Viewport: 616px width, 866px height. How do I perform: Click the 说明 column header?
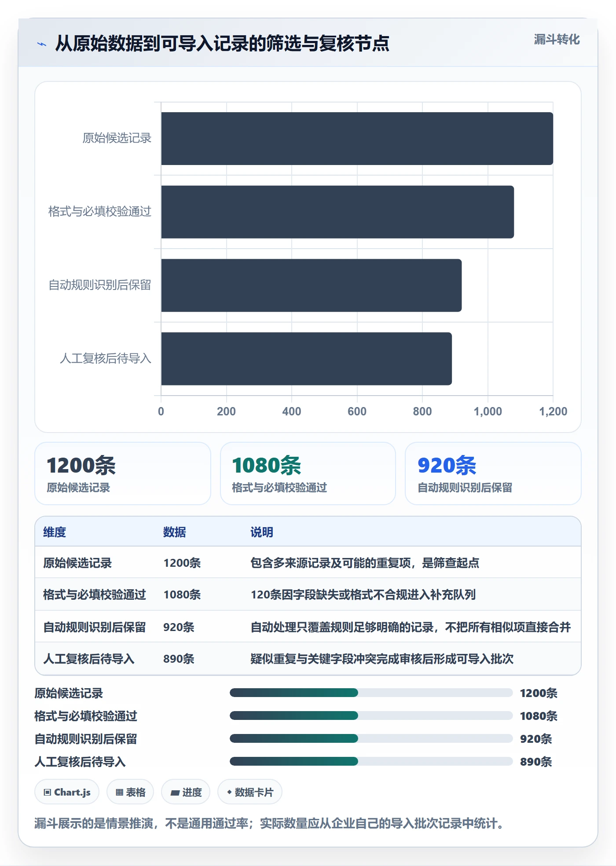click(262, 532)
